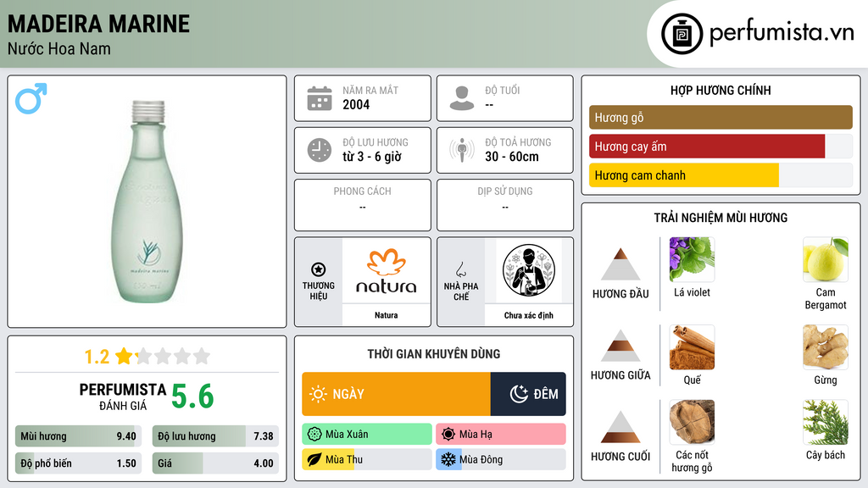Screen dimensions: 868x488
Task: Select the dark Đêm nighttime segment
Action: [528, 394]
